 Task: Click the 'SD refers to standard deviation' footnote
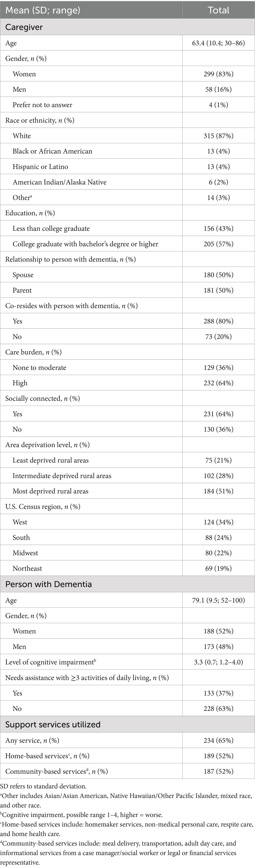[43, 787]
